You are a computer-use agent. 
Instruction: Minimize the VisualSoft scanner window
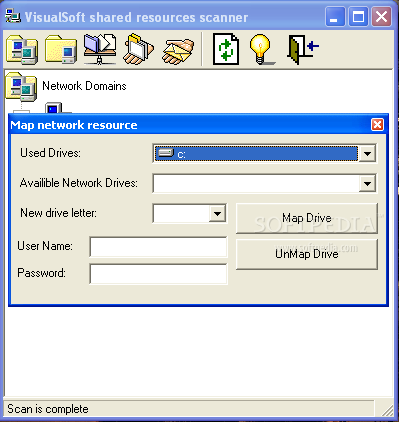335,17
